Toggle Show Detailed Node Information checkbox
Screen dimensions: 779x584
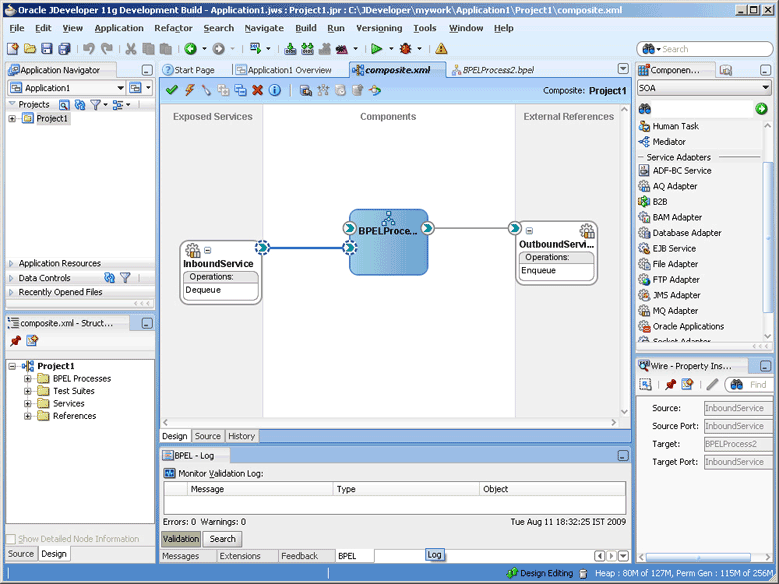click(x=10, y=539)
